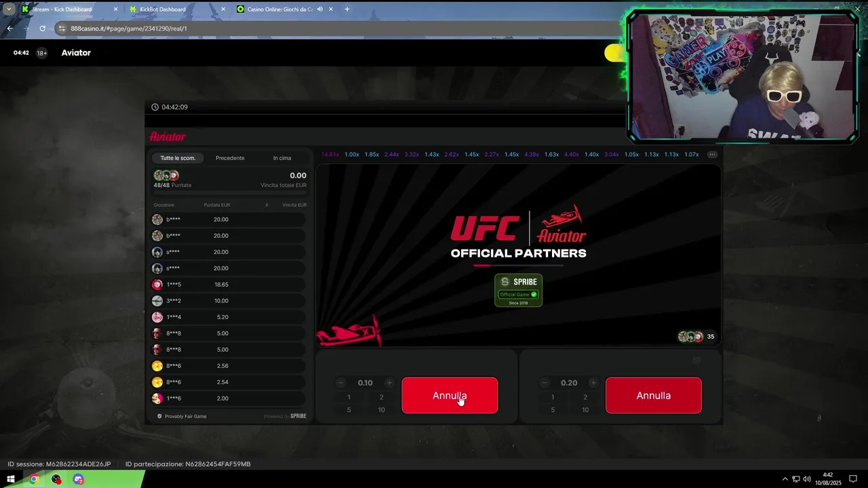
Task: Click the Aviator logo above bets list
Action: (167, 136)
